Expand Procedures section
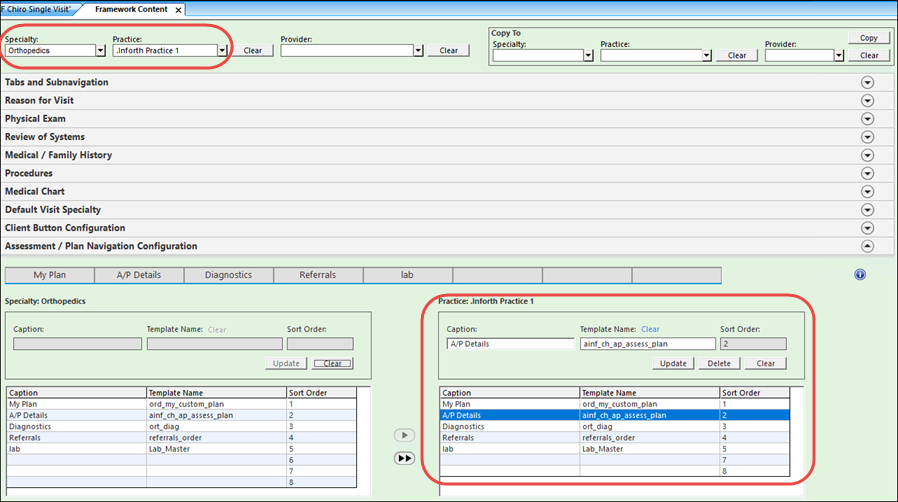This screenshot has width=898, height=502. pyautogui.click(x=868, y=173)
